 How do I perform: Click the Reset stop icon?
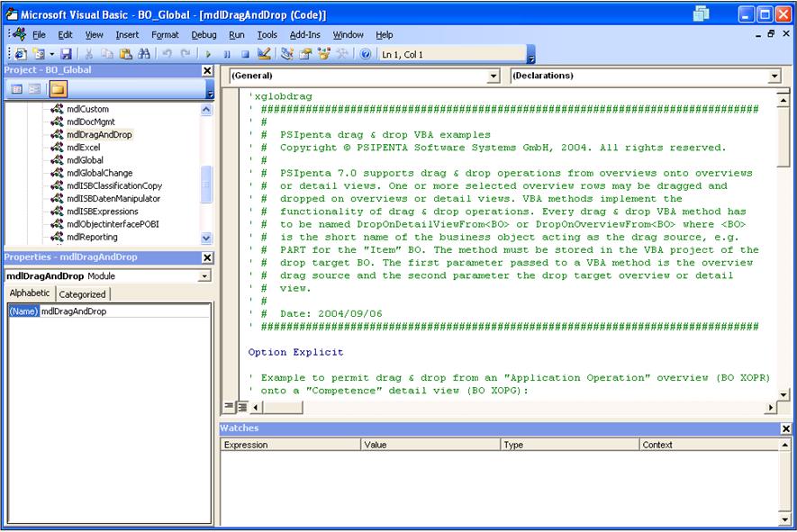click(245, 54)
